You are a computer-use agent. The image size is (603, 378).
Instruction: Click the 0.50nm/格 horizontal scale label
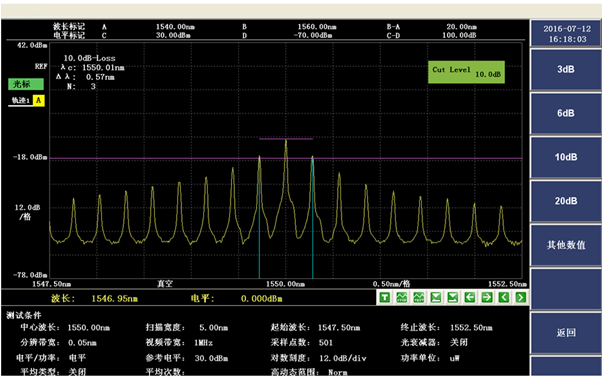391,284
